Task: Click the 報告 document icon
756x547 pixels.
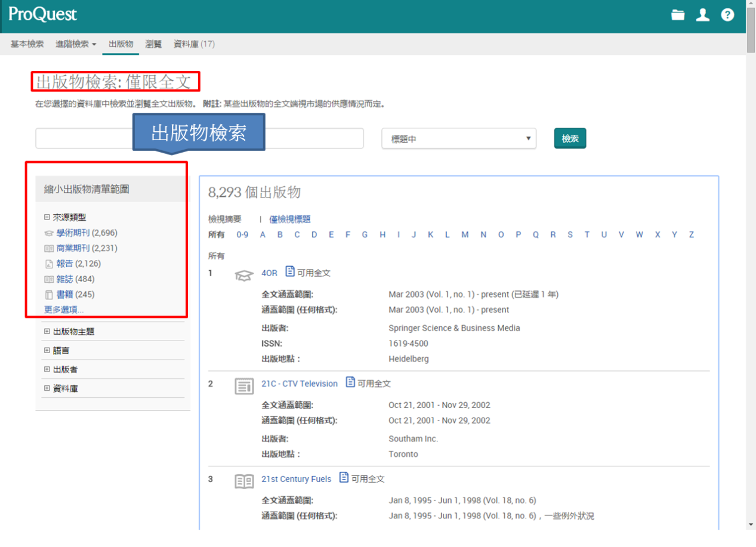Action: click(49, 264)
